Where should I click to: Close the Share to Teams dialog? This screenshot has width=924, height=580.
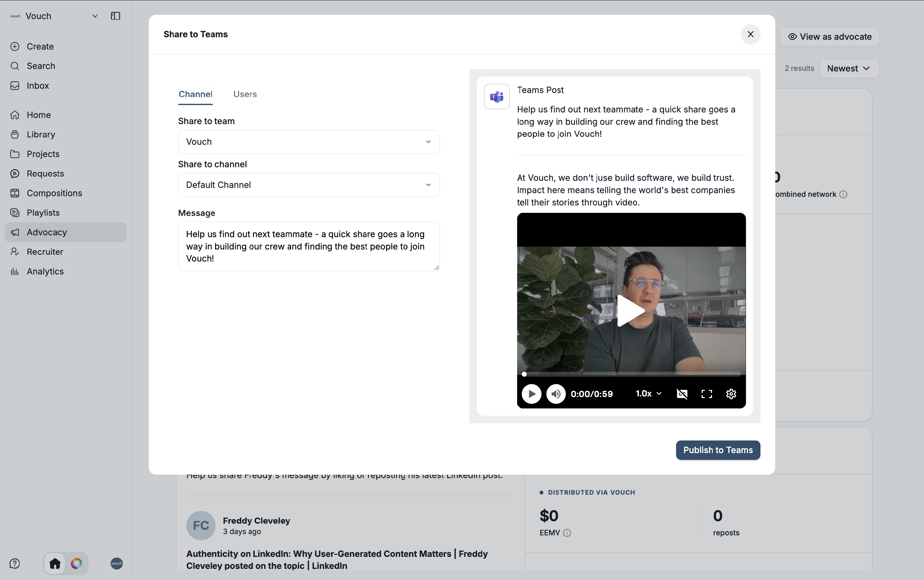pos(750,34)
